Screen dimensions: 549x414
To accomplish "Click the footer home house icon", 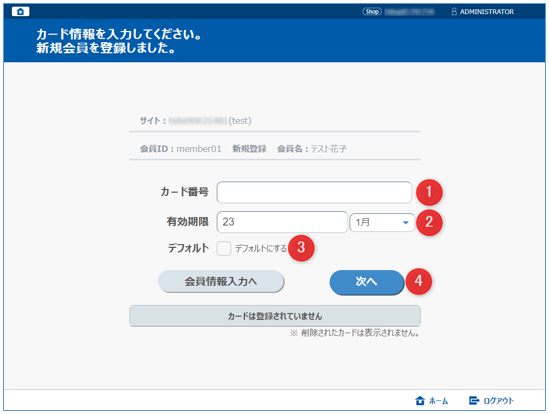I will coord(420,401).
